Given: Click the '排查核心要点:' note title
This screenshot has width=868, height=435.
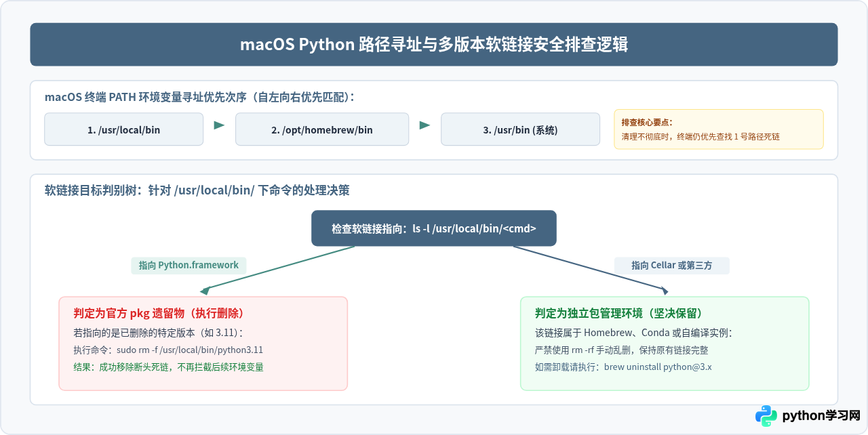Looking at the screenshot, I should tap(647, 123).
